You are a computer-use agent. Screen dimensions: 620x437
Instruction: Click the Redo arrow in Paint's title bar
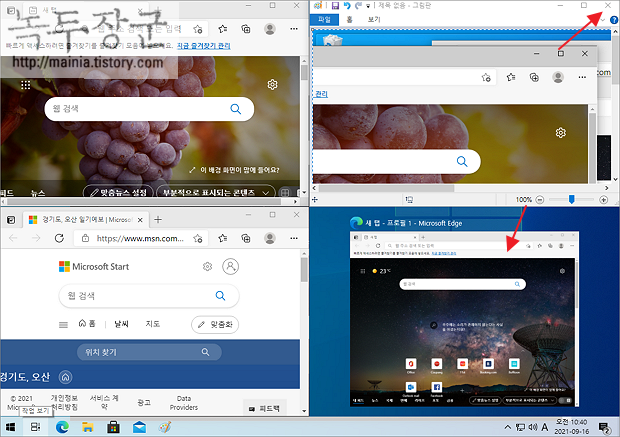[x=358, y=6]
